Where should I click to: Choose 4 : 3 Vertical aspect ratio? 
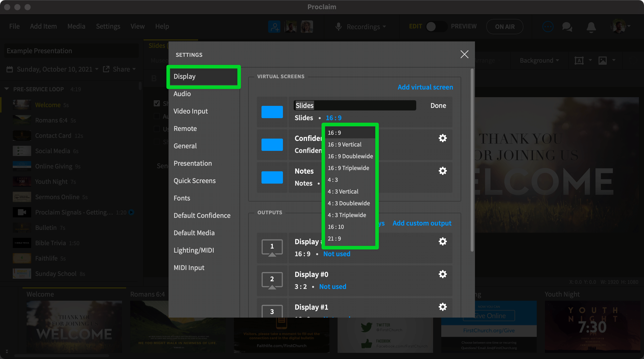pyautogui.click(x=350, y=192)
